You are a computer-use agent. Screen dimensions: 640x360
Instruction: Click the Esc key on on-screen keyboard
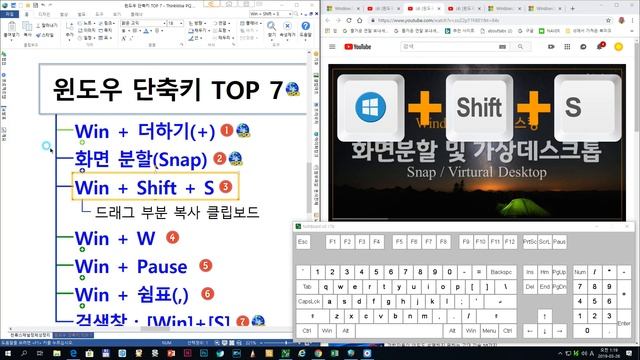303,242
